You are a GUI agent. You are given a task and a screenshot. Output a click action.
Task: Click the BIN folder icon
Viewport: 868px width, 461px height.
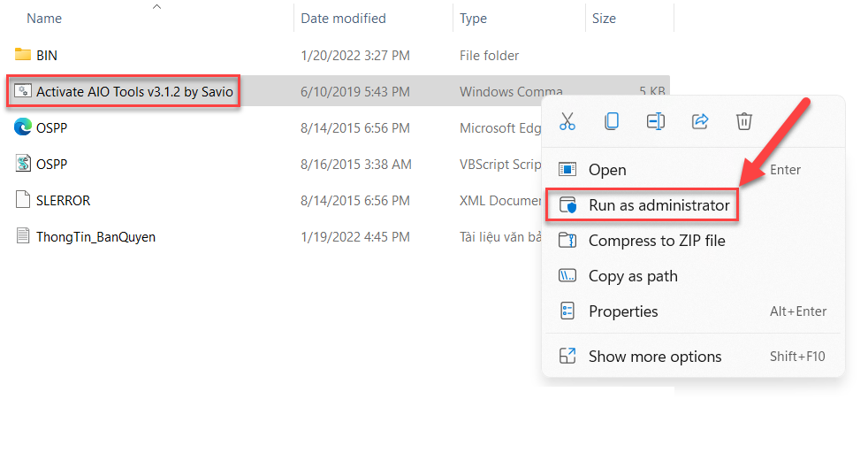(24, 55)
